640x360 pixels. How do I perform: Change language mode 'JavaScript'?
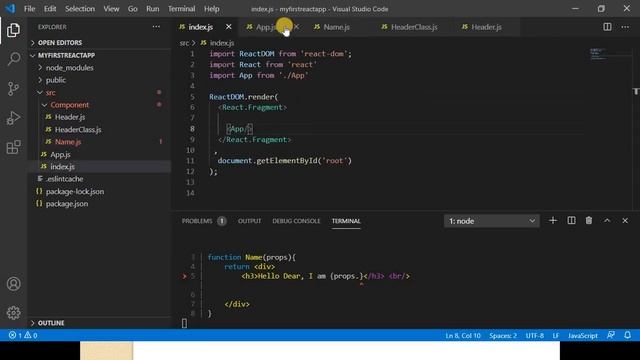point(582,336)
